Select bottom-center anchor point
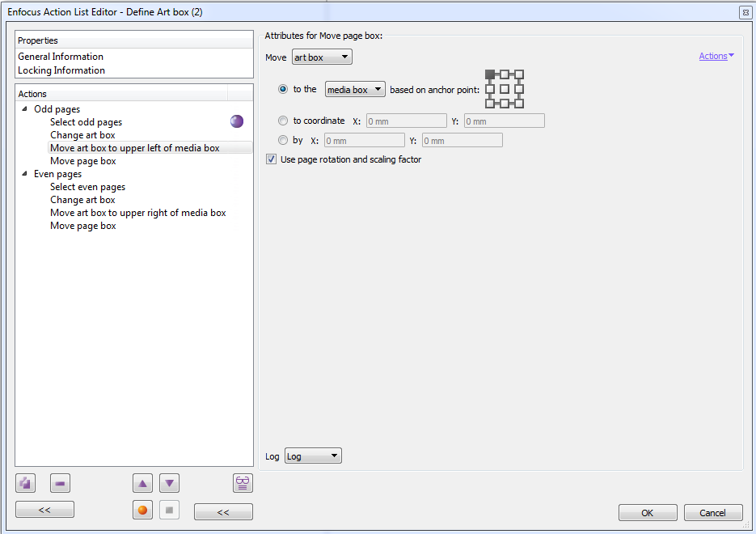Screen dimensions: 756x534 click(x=505, y=104)
